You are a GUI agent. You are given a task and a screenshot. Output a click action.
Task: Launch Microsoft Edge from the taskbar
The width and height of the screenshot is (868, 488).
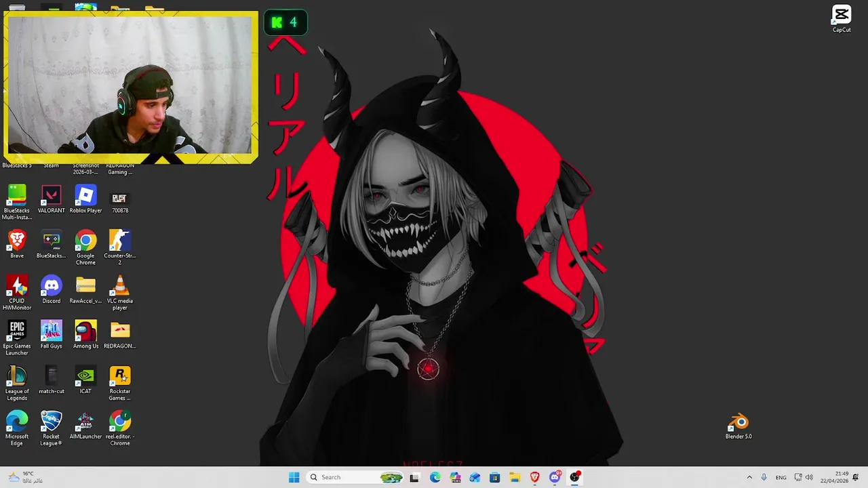(435, 477)
